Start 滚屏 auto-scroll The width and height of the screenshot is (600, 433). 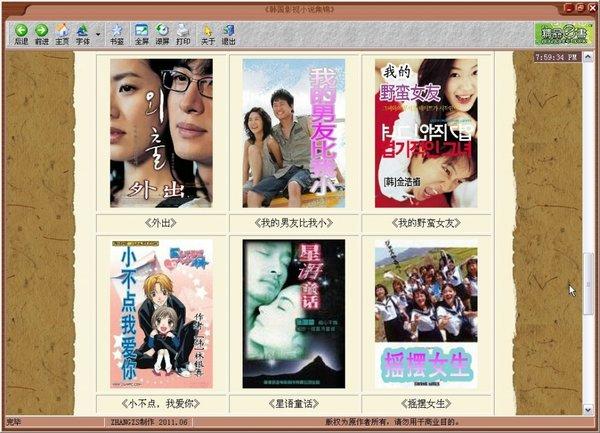[x=162, y=34]
